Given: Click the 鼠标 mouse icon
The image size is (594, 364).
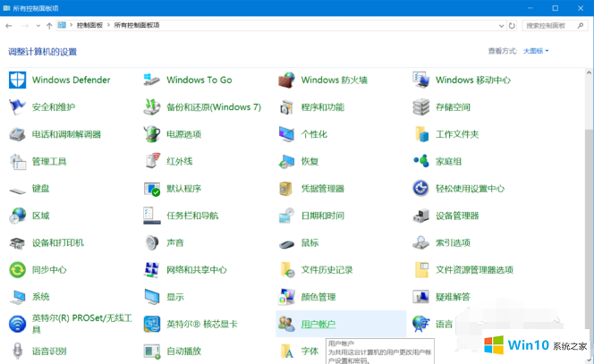Looking at the screenshot, I should 286,244.
